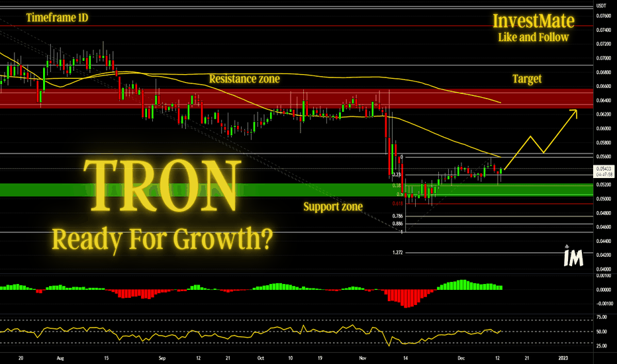Click the -0.00100 histogram axis value
Viewport: 617px width, 364px height.
pos(604,304)
